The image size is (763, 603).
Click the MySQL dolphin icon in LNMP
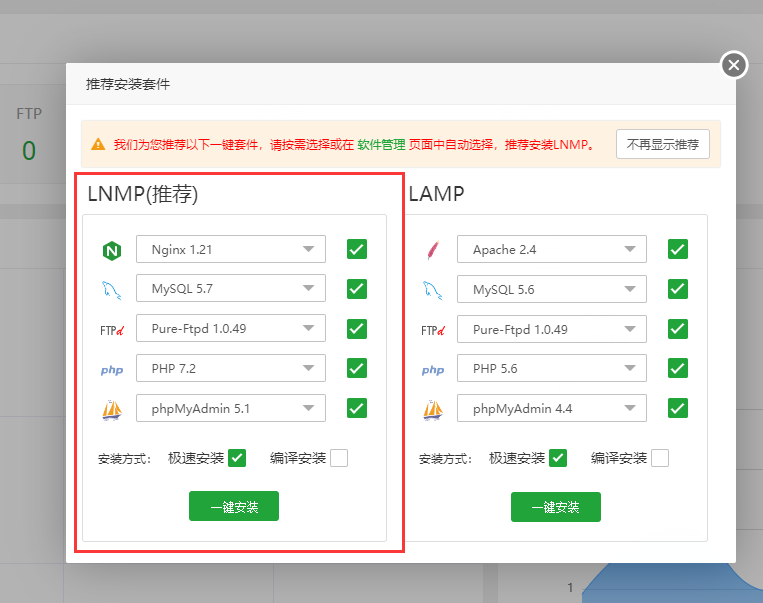[x=111, y=290]
